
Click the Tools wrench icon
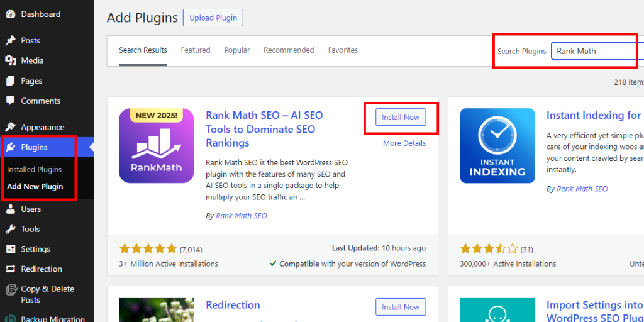11,229
